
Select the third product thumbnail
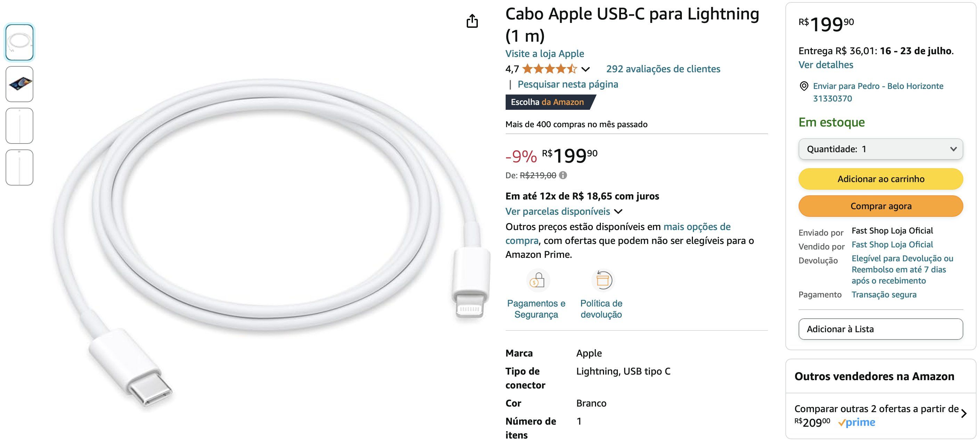click(19, 126)
